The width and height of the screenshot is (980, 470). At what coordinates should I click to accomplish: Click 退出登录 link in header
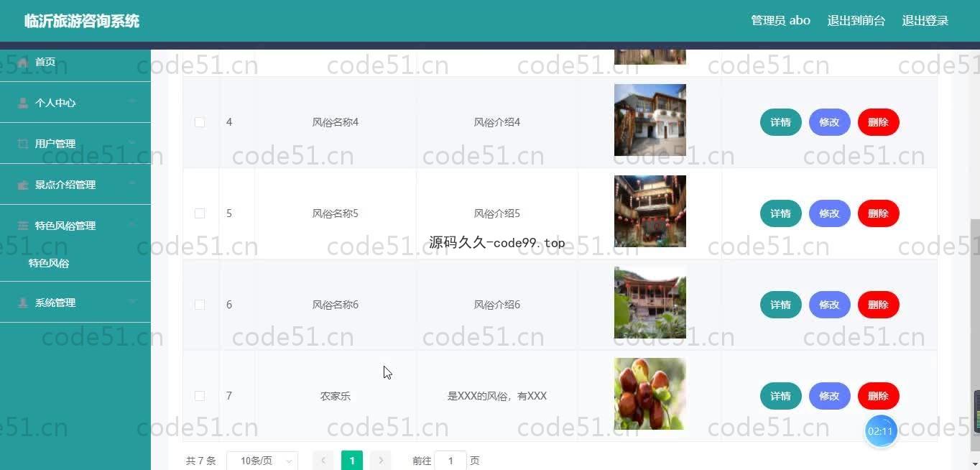[925, 21]
